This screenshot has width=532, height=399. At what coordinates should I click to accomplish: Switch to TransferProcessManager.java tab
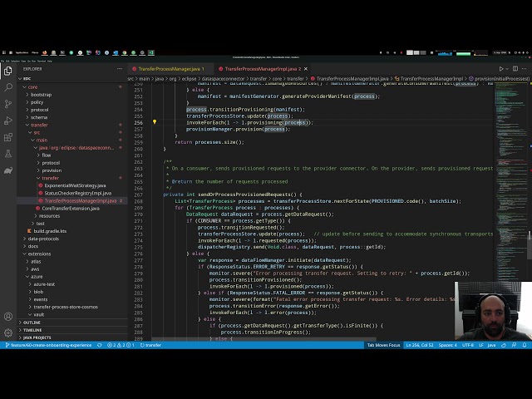click(x=170, y=69)
